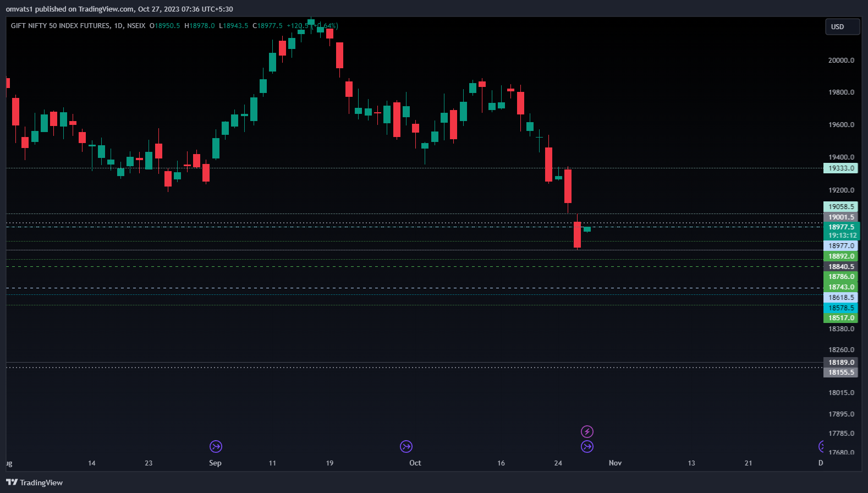Click the 18380.0 price axis tick
Screen dimensions: 868x493
tap(841, 329)
